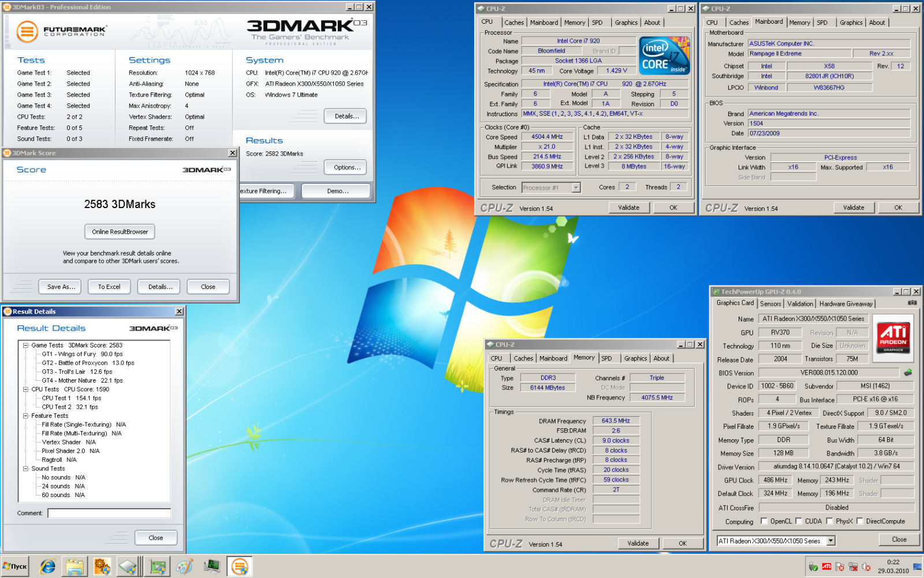Click the ATI Radeon logo in GPU-Z
The image size is (924, 578).
click(x=893, y=338)
